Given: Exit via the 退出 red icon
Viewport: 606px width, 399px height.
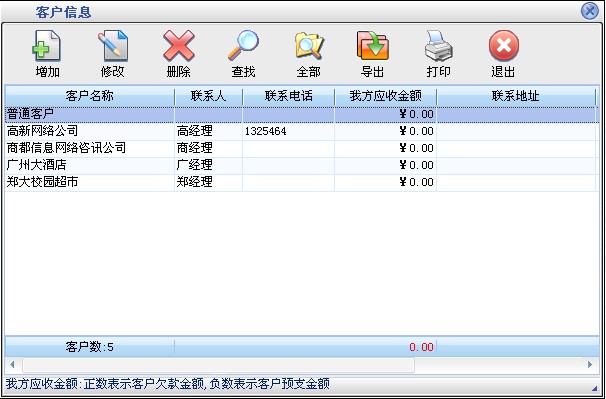Looking at the screenshot, I should tap(504, 46).
